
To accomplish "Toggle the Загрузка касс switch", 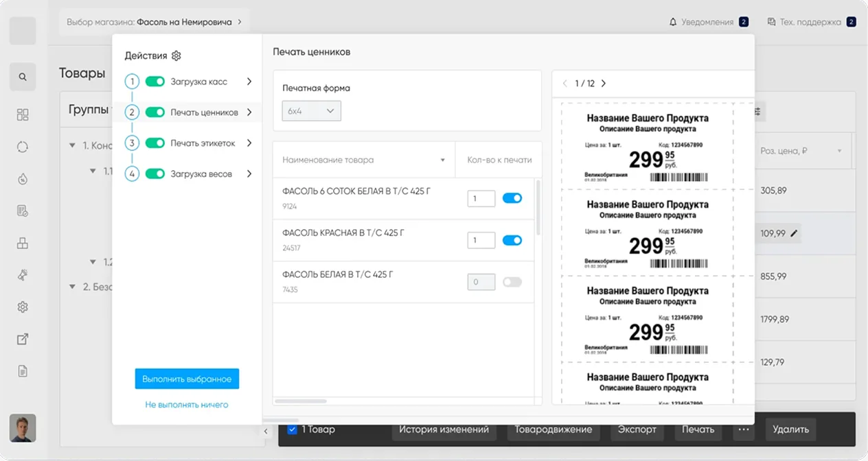I will pyautogui.click(x=155, y=82).
